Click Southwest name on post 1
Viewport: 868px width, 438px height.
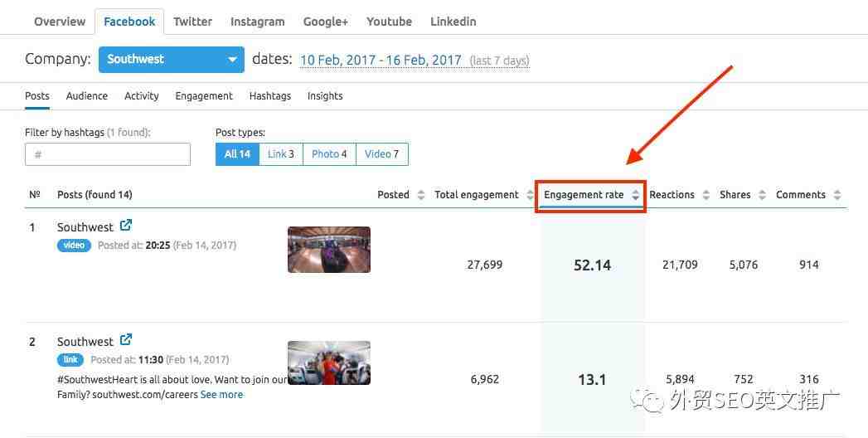(85, 227)
